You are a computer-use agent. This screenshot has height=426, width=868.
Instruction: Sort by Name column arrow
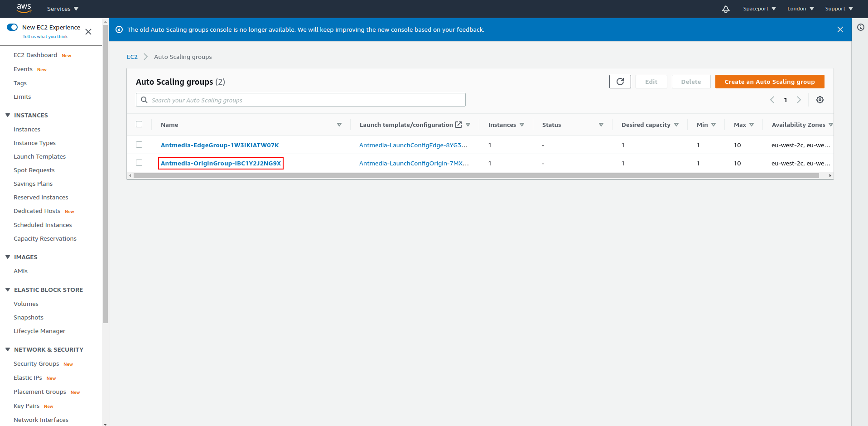click(339, 125)
